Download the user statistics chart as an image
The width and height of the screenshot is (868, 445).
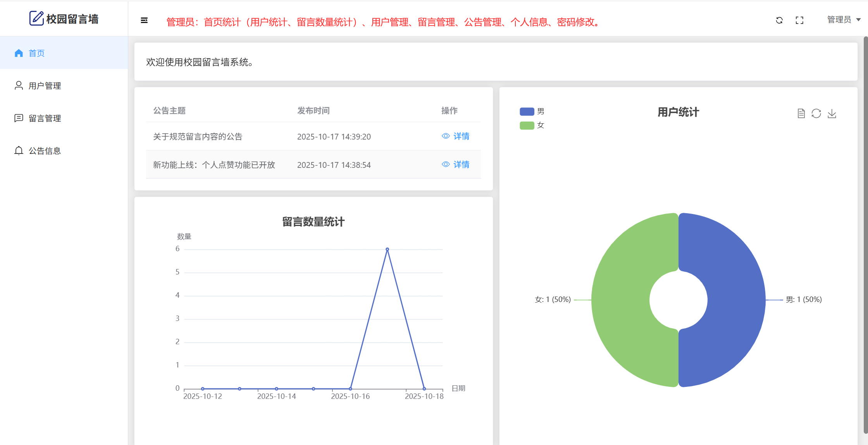(x=832, y=113)
